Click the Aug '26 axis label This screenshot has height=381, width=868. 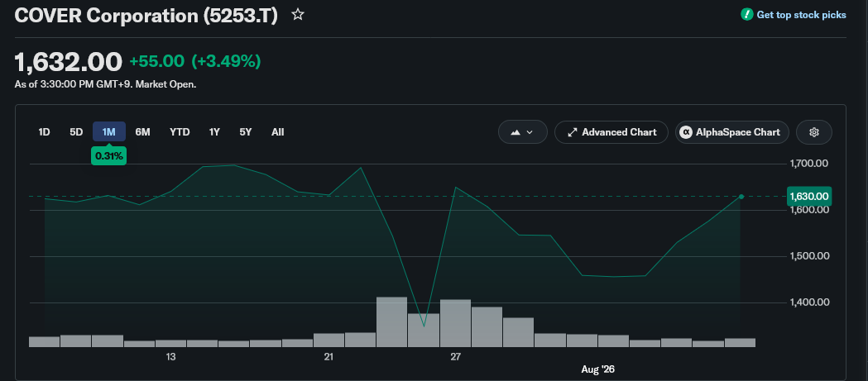pyautogui.click(x=598, y=369)
